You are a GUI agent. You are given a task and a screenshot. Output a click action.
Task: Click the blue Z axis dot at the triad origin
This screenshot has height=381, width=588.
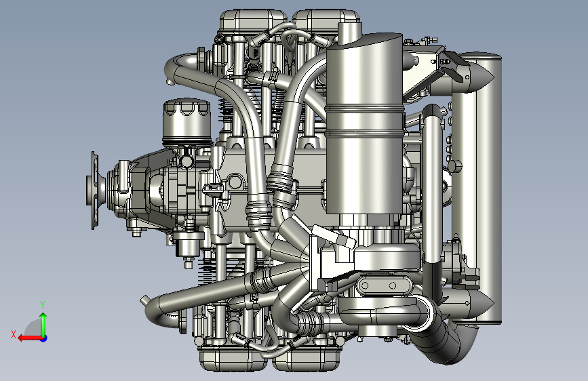click(x=44, y=338)
